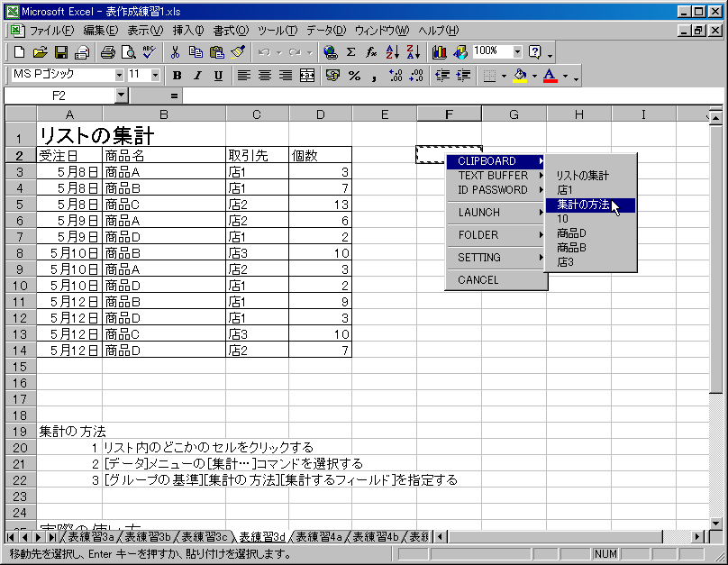Viewport: 728px width, 565px height.
Task: Click the Save floppy disk icon
Action: (x=61, y=52)
